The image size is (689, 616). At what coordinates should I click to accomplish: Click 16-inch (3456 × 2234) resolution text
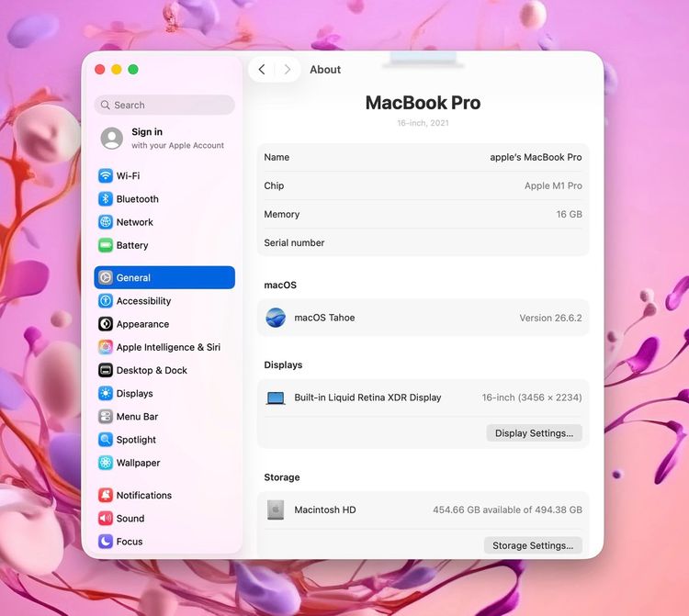point(532,398)
